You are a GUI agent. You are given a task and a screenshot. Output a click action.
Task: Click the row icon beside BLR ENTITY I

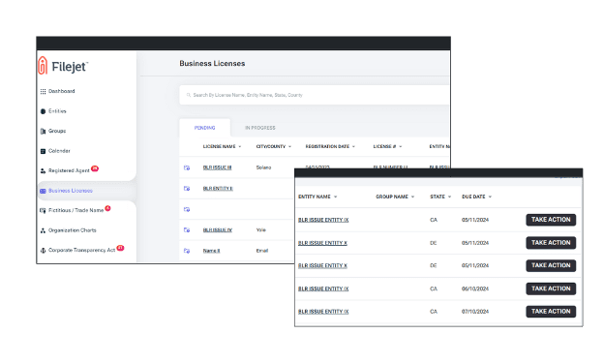point(187,189)
